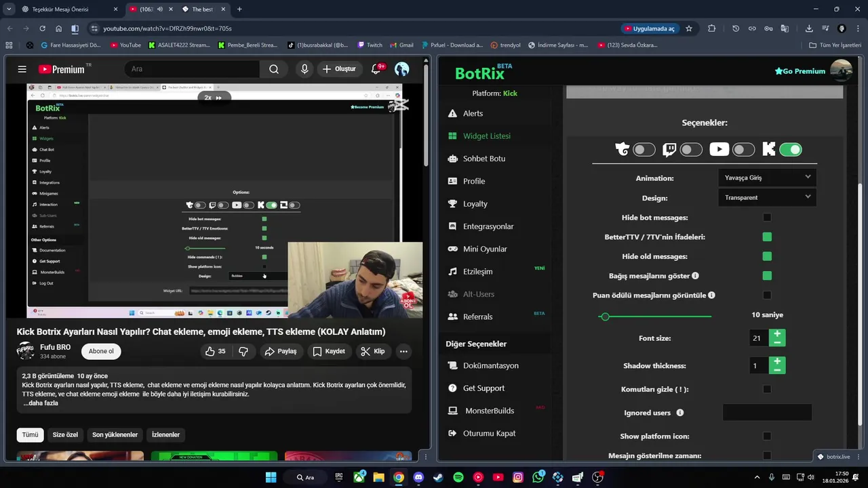Toggle the Twitch platform switch
The width and height of the screenshot is (868, 488).
point(691,150)
